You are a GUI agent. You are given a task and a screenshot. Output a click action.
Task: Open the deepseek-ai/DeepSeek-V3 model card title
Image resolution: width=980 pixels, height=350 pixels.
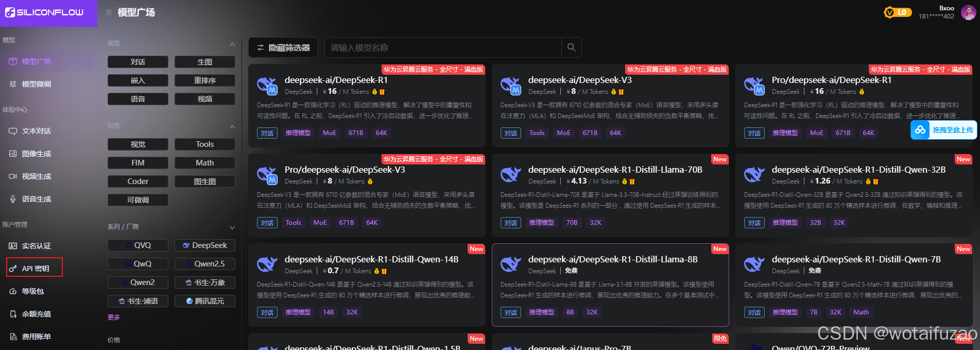[x=580, y=80]
